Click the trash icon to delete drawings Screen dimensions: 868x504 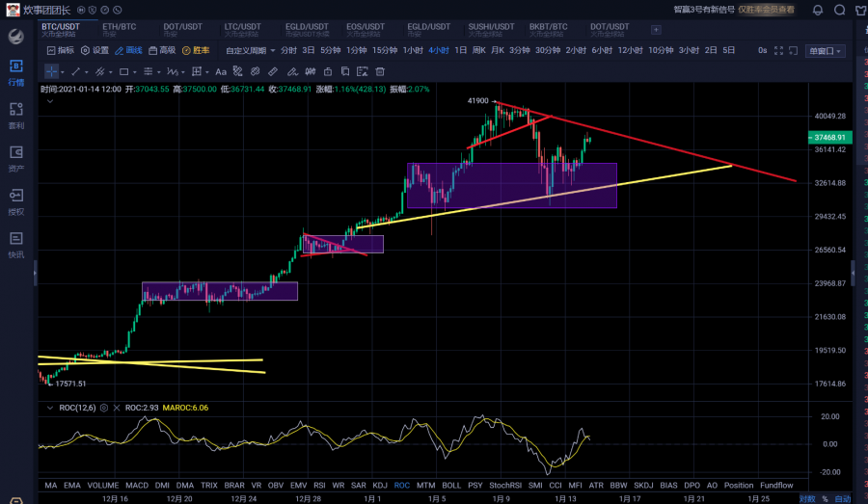coord(380,71)
